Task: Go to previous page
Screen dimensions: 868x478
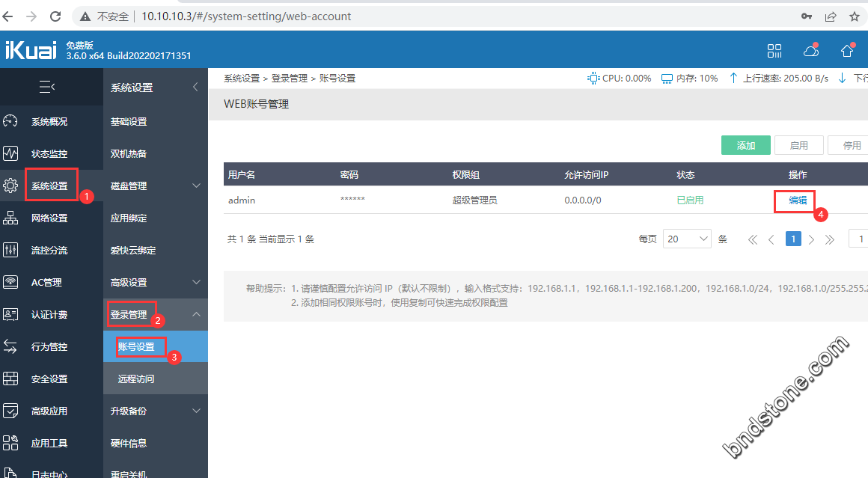Action: (x=771, y=239)
